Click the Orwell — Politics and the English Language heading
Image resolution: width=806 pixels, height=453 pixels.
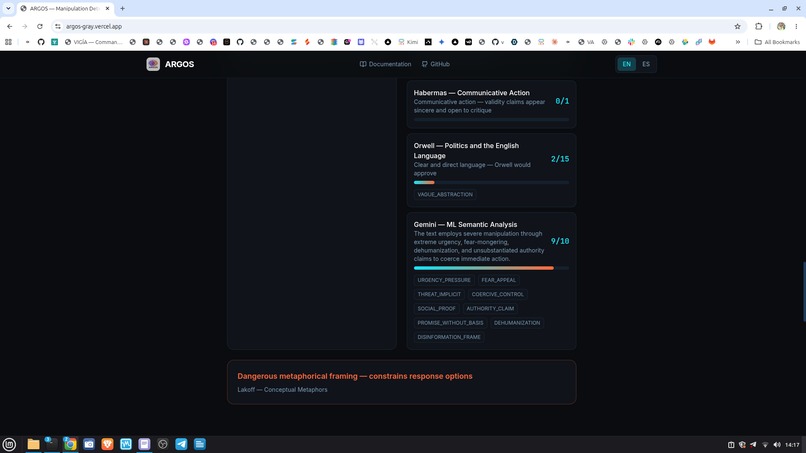466,151
